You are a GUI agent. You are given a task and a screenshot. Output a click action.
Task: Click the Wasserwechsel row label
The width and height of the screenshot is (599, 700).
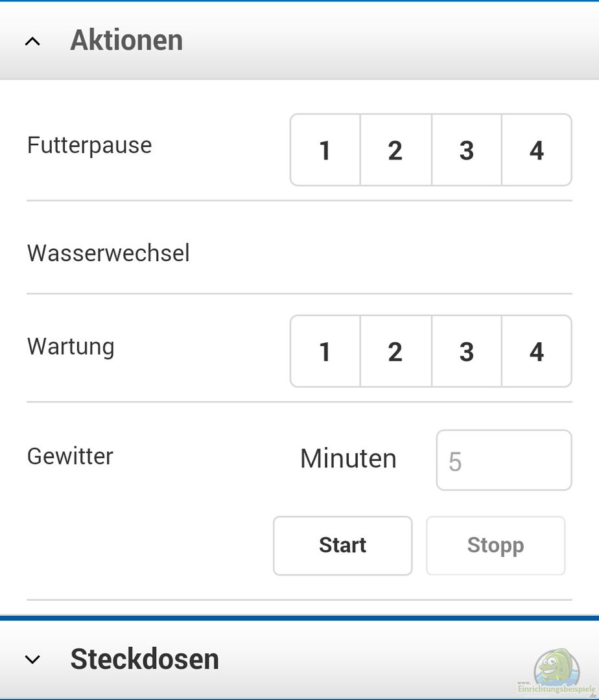[x=108, y=253]
